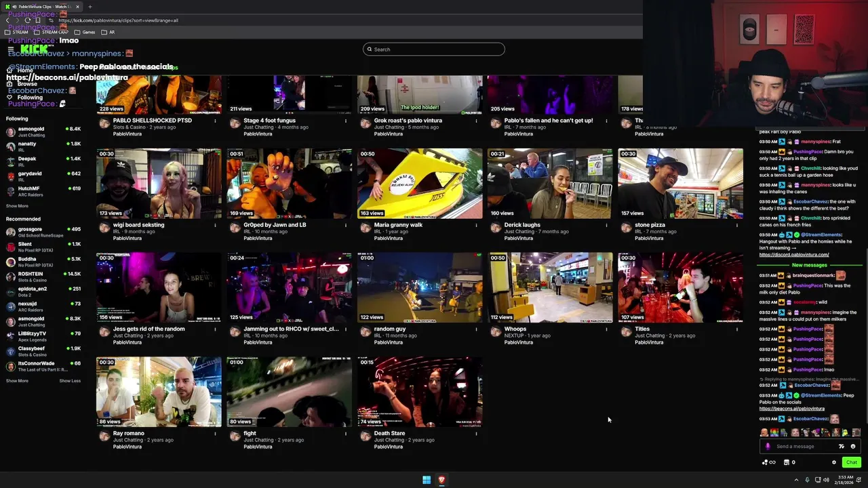Open the AR bookmarks folder

click(108, 32)
